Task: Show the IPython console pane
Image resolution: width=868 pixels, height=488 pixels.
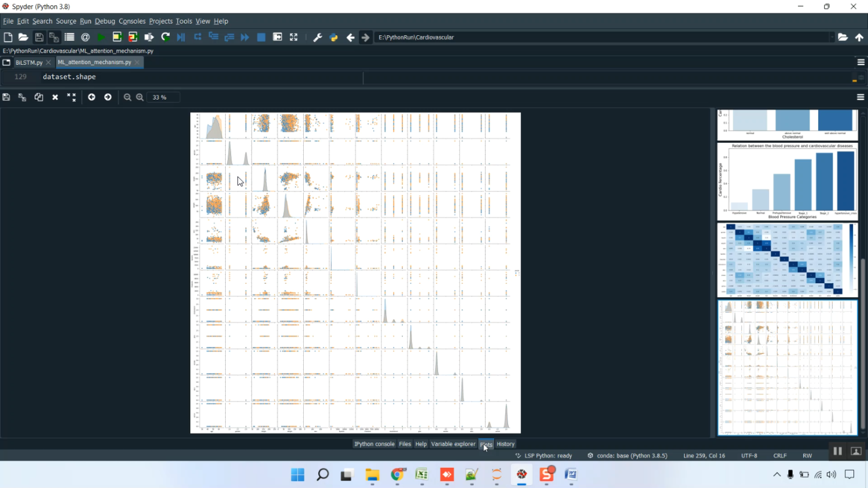Action: pos(374,444)
